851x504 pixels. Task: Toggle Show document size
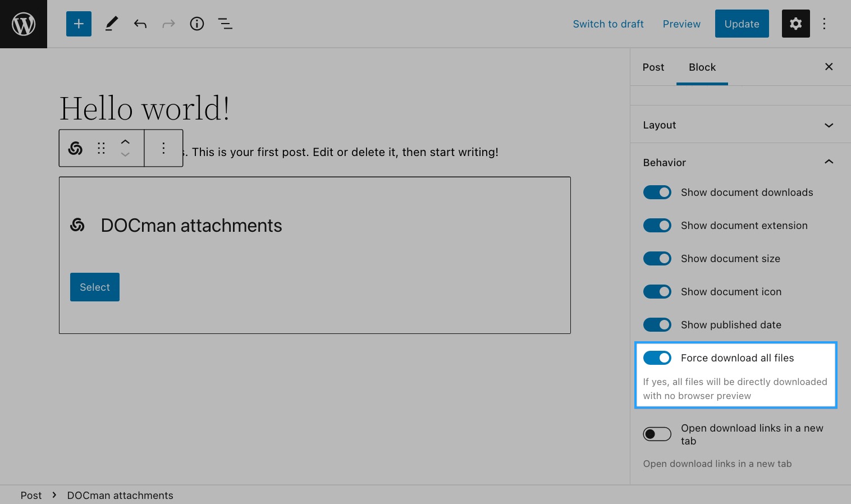click(x=657, y=259)
